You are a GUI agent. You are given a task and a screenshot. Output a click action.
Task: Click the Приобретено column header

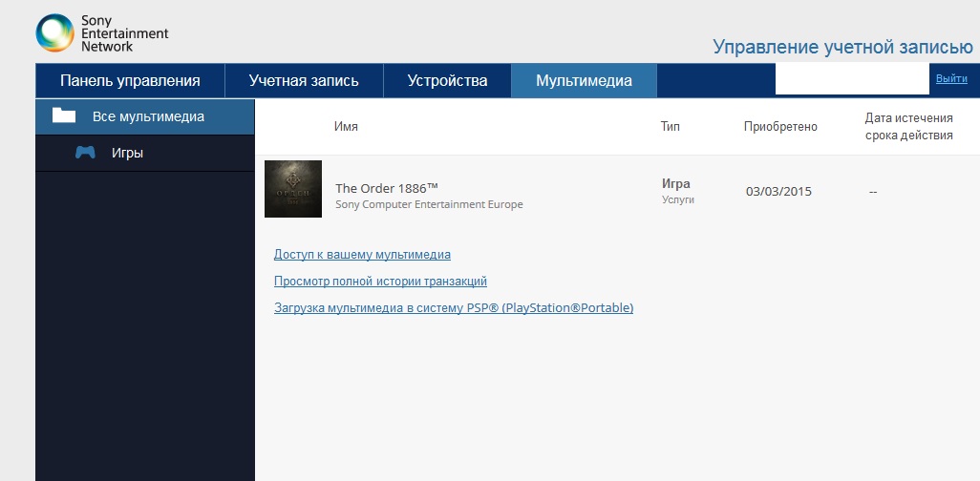coord(780,127)
